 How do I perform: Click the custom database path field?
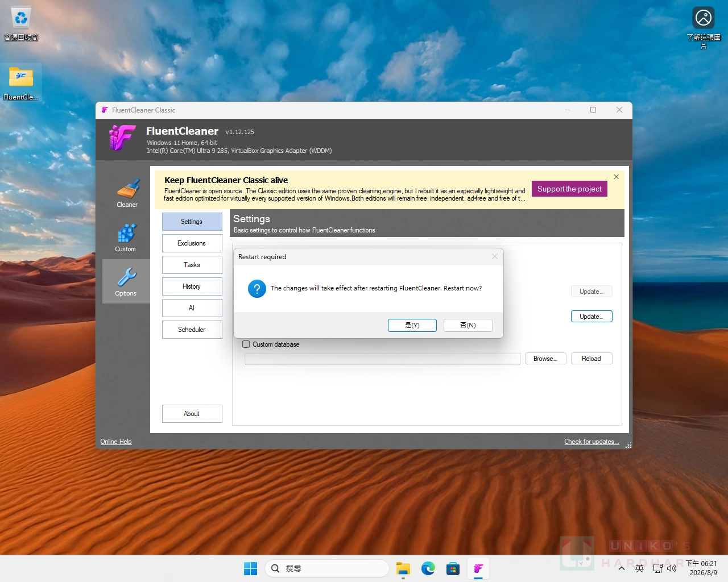[383, 359]
